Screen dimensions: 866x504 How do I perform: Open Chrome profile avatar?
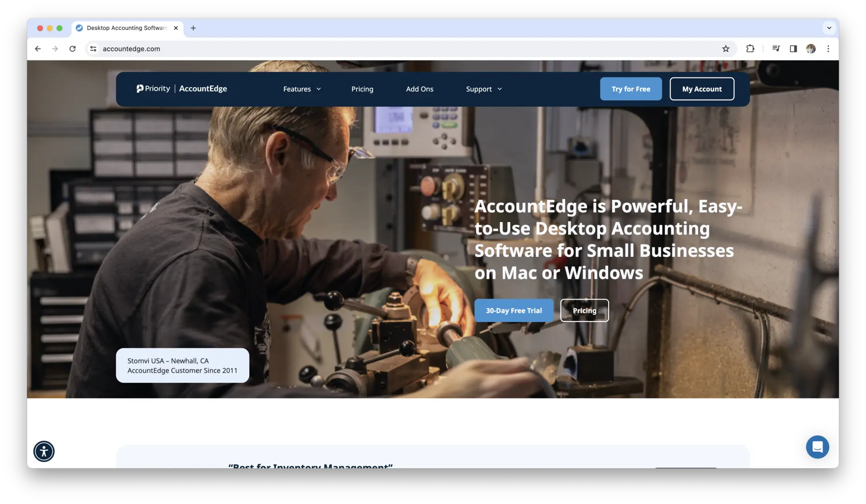coord(811,49)
